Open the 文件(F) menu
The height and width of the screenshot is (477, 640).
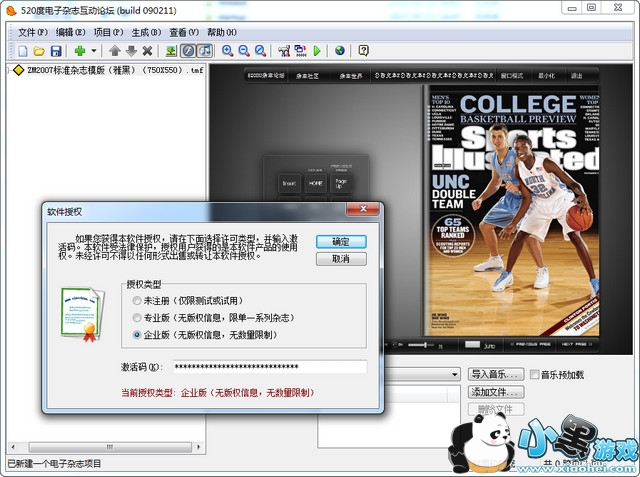32,32
